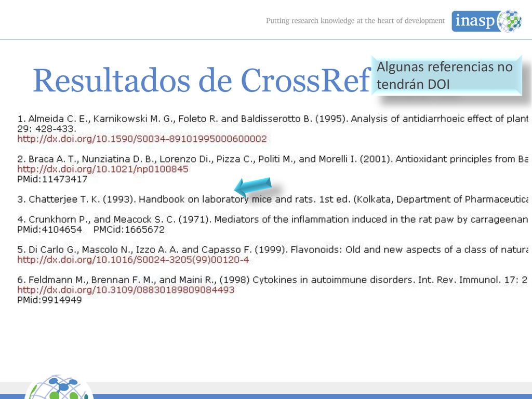The height and width of the screenshot is (399, 532).
Task: Select reference 1 by Almeida C. E.
Action: click(x=273, y=119)
